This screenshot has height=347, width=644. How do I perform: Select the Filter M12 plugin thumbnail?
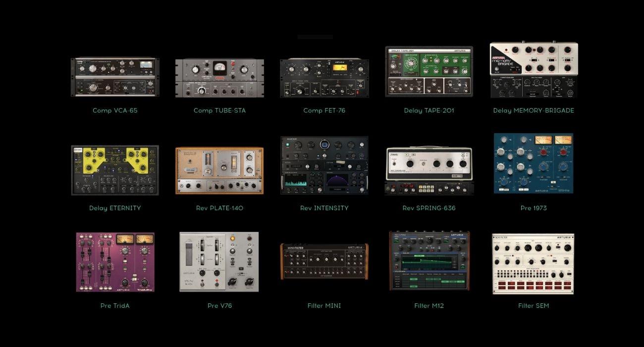tap(429, 261)
